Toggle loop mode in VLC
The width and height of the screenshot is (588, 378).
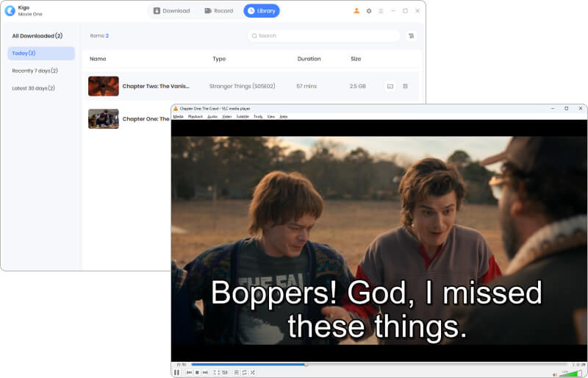pyautogui.click(x=245, y=372)
